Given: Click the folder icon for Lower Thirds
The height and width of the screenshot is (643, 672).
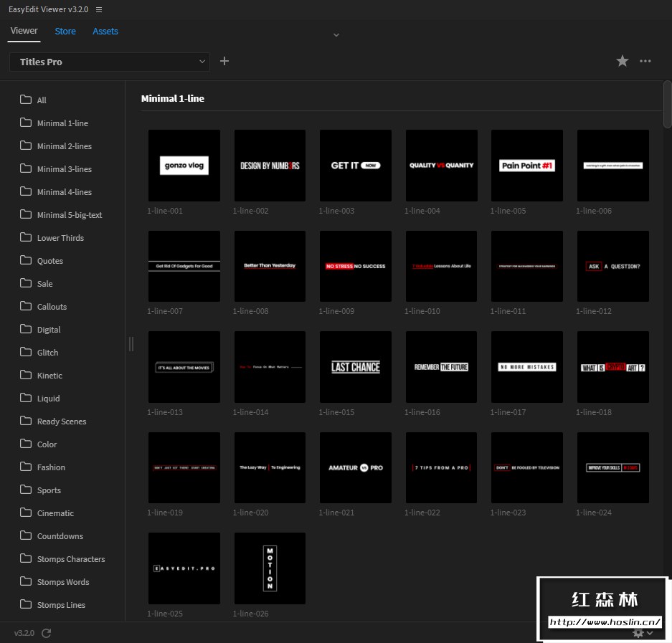Looking at the screenshot, I should pyautogui.click(x=26, y=237).
